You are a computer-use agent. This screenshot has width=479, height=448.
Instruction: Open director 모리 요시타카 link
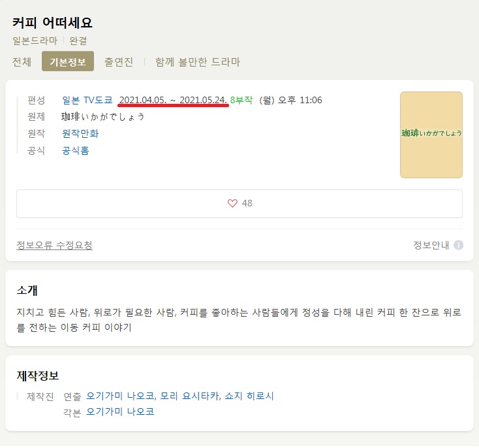(190, 396)
